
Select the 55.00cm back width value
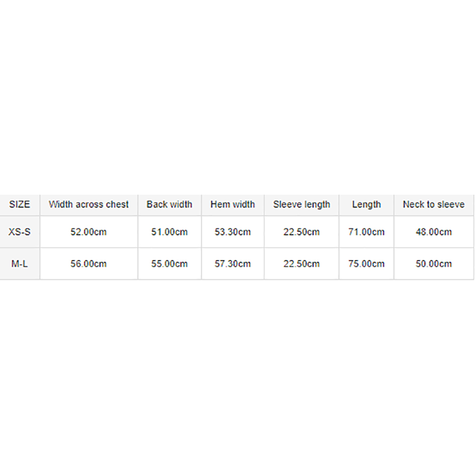click(169, 264)
